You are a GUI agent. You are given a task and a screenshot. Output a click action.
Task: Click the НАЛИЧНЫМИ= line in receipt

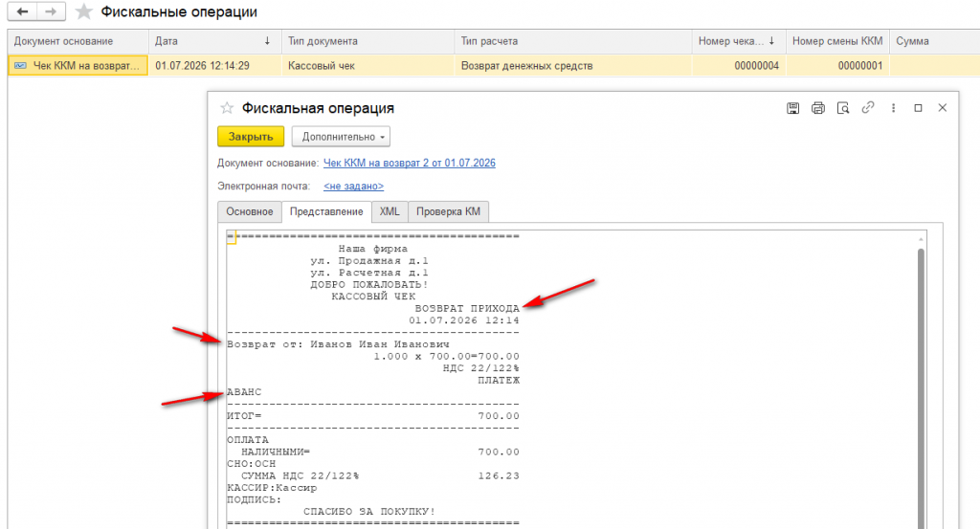(380, 452)
